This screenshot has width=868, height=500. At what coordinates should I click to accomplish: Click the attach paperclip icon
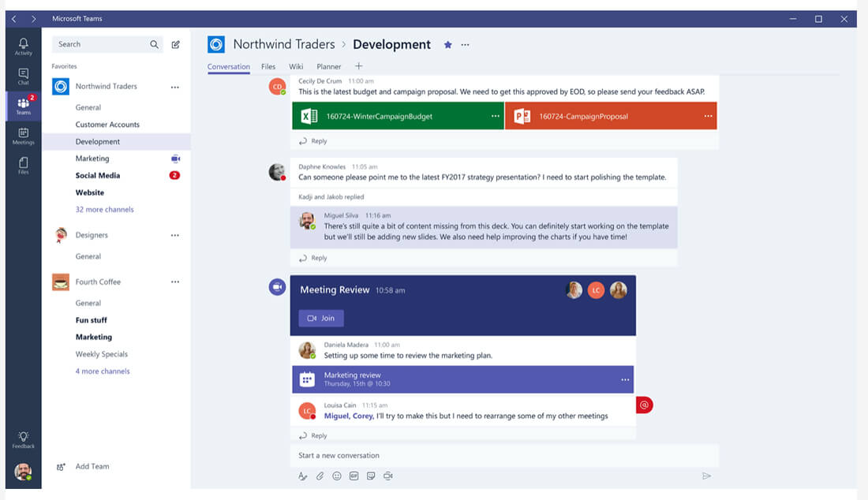coord(320,476)
